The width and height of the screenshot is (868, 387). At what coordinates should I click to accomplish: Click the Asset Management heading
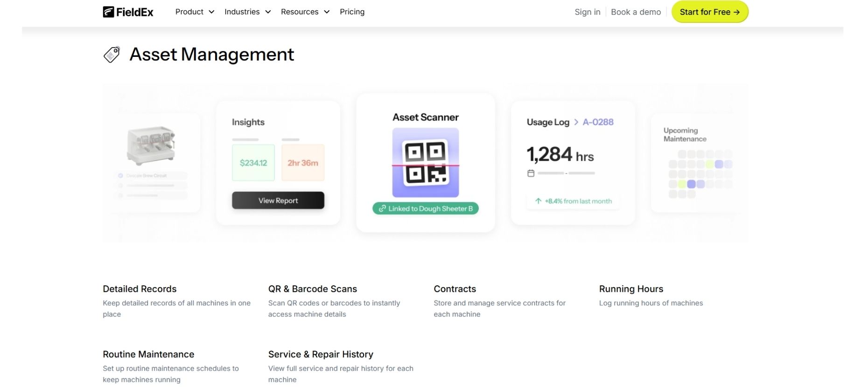pyautogui.click(x=212, y=55)
